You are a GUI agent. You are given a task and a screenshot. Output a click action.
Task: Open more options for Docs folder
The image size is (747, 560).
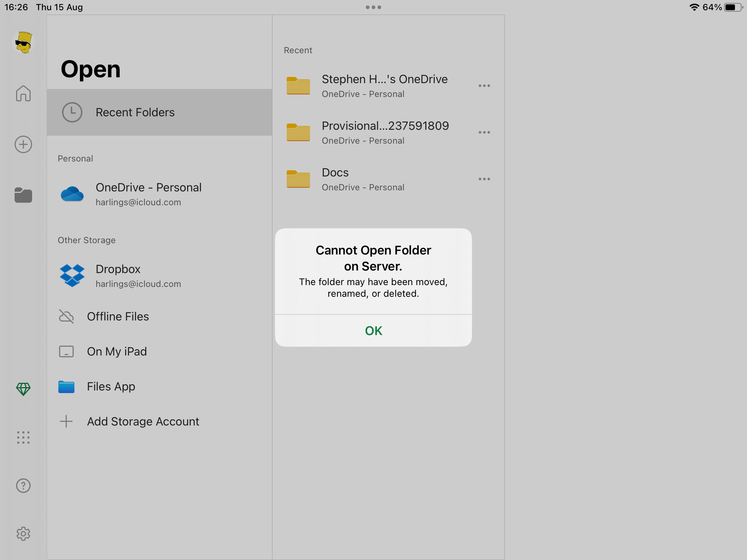(x=484, y=179)
